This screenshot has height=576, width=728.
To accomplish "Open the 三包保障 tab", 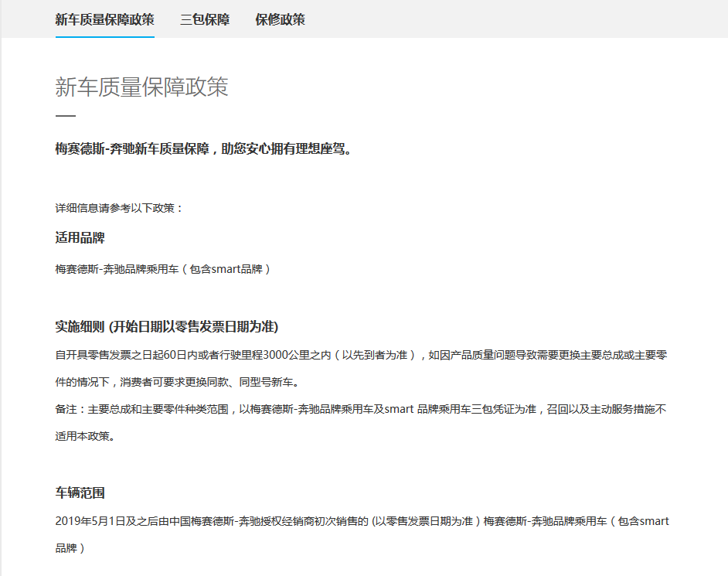I will click(205, 19).
